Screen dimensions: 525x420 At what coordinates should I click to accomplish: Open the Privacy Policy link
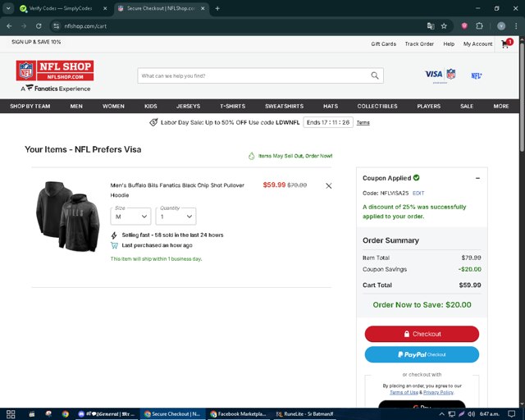tap(438, 392)
